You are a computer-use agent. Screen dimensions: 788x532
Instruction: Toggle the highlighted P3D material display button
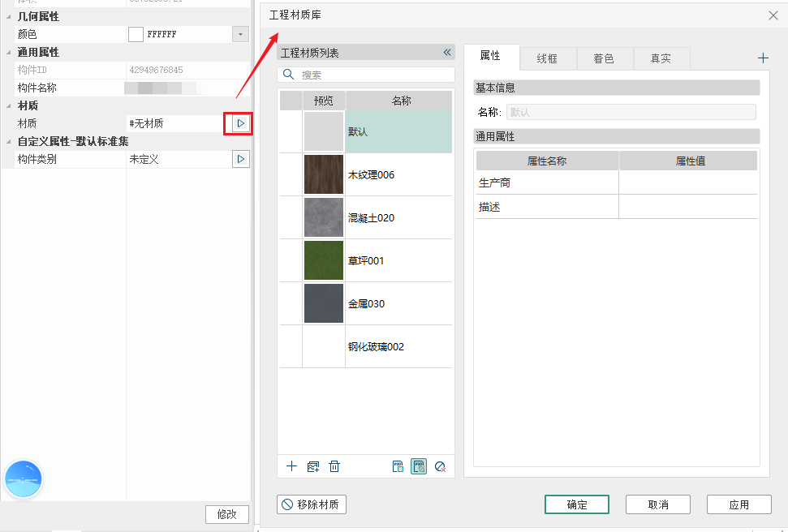click(x=419, y=466)
